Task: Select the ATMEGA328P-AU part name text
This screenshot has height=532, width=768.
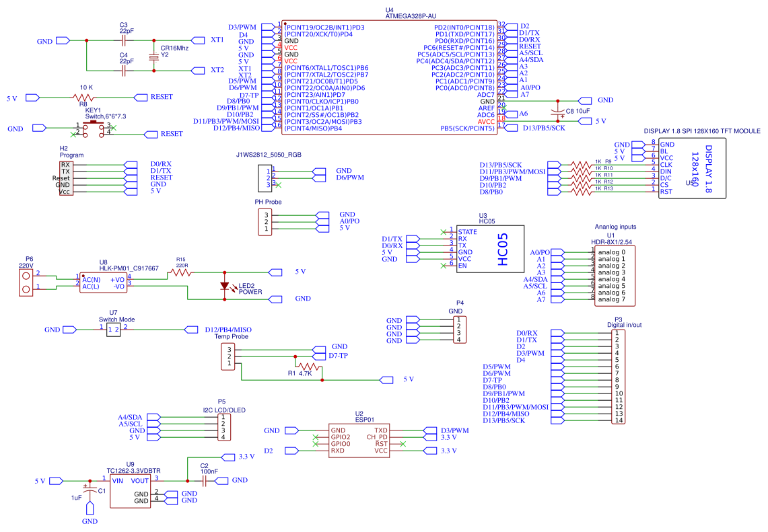Action: (x=411, y=16)
